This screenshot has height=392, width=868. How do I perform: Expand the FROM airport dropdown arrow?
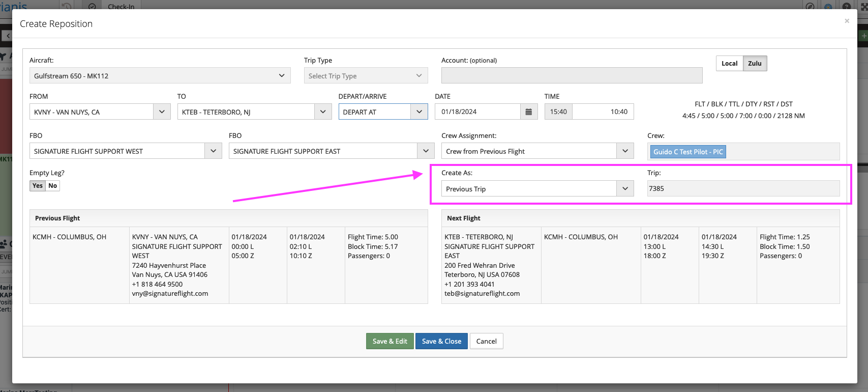[x=162, y=112]
